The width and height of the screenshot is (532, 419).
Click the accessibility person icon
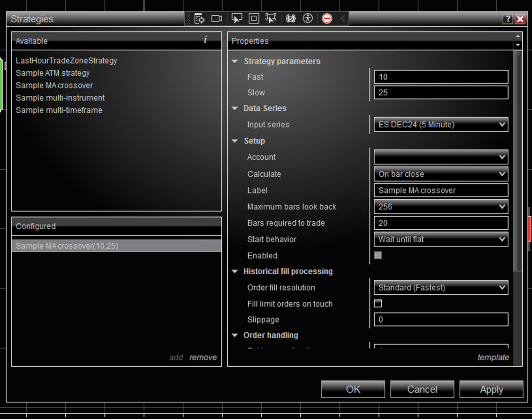(308, 19)
